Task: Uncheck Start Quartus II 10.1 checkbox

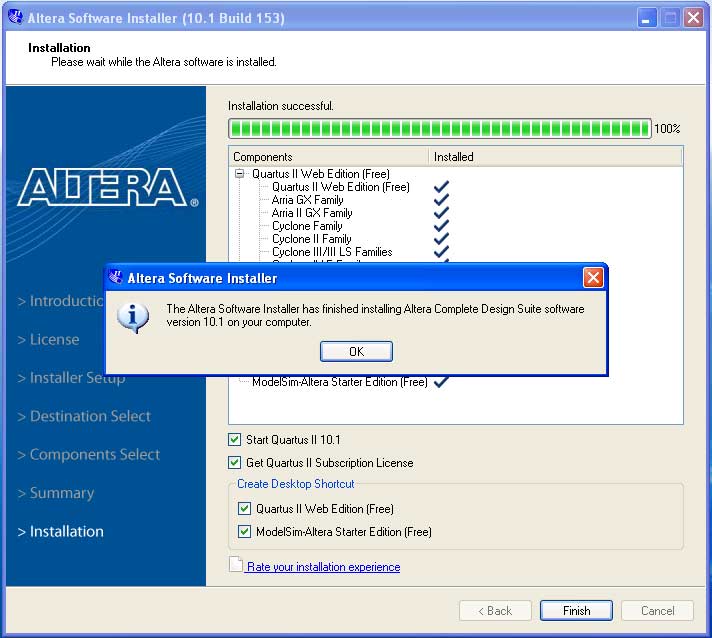Action: (235, 439)
